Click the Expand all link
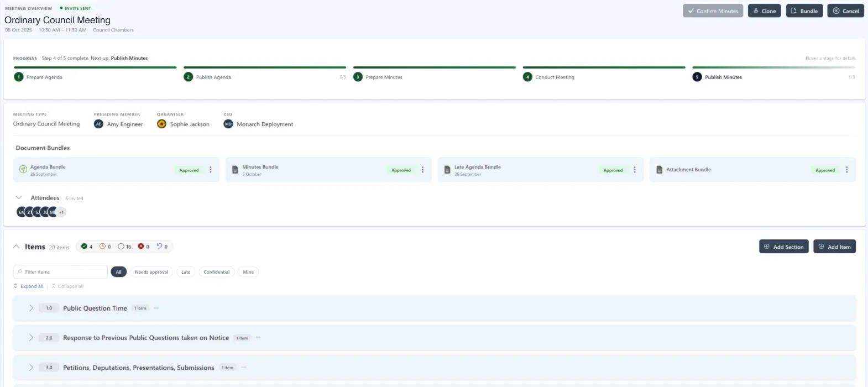The image size is (868, 387). pos(28,286)
